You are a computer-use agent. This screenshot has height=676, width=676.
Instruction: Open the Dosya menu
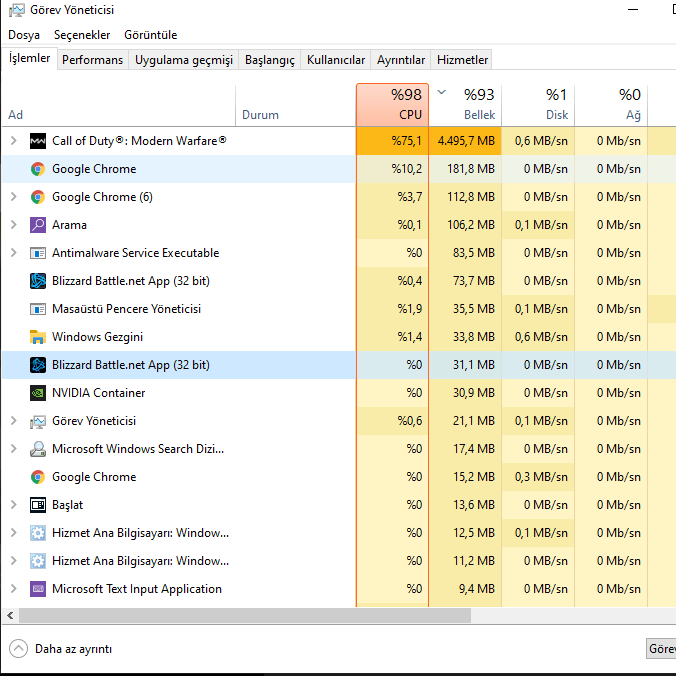24,35
